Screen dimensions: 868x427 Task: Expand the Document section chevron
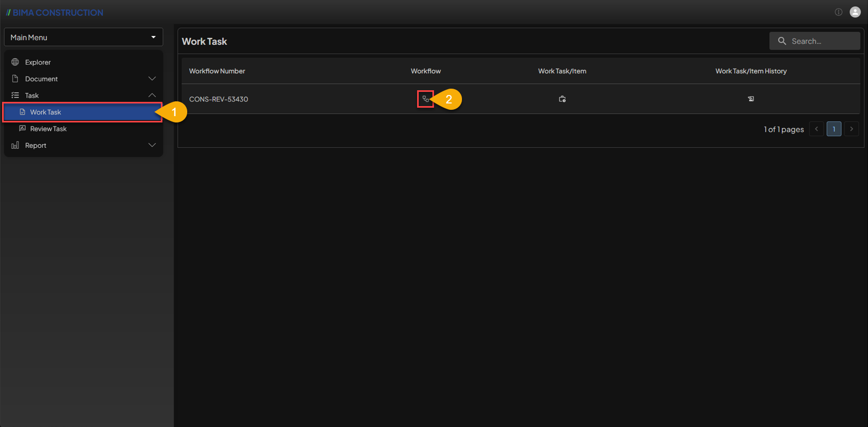pyautogui.click(x=152, y=79)
